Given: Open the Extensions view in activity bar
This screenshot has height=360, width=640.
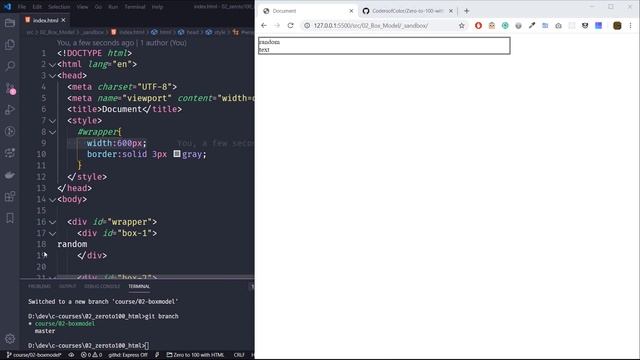Looking at the screenshot, I should coord(10,196).
